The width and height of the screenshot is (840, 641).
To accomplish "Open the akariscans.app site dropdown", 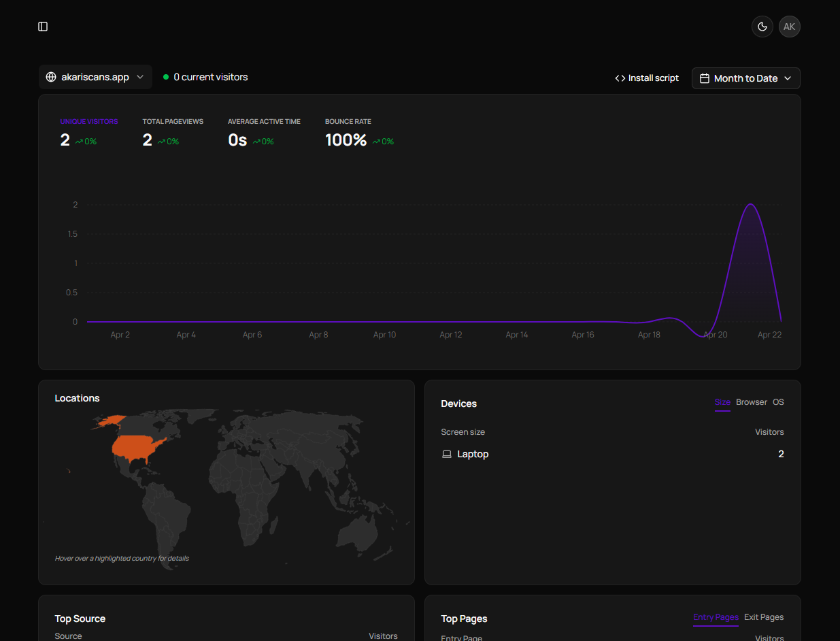I will [x=95, y=77].
